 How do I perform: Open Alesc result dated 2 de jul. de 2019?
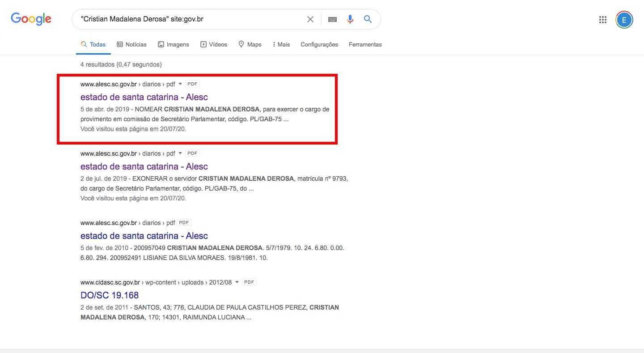coord(144,166)
